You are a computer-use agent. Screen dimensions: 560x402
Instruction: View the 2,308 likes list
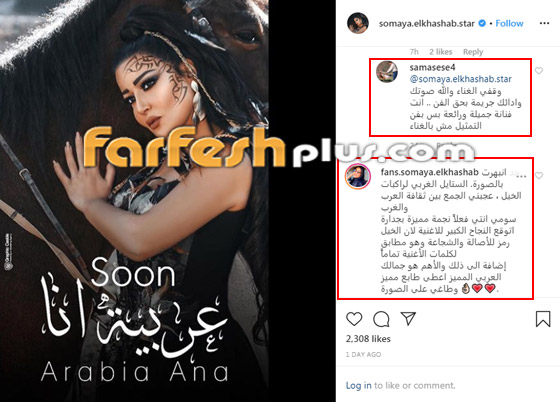[x=368, y=339]
